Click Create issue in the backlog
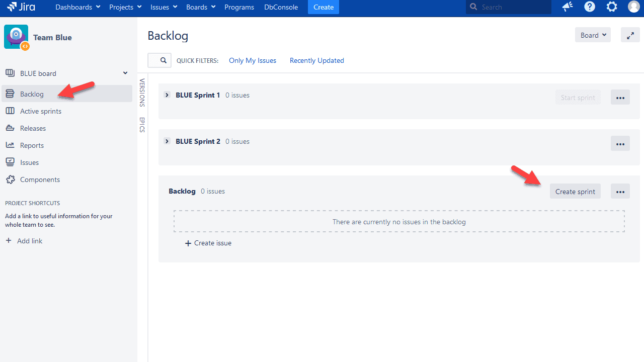The width and height of the screenshot is (644, 362). point(208,243)
